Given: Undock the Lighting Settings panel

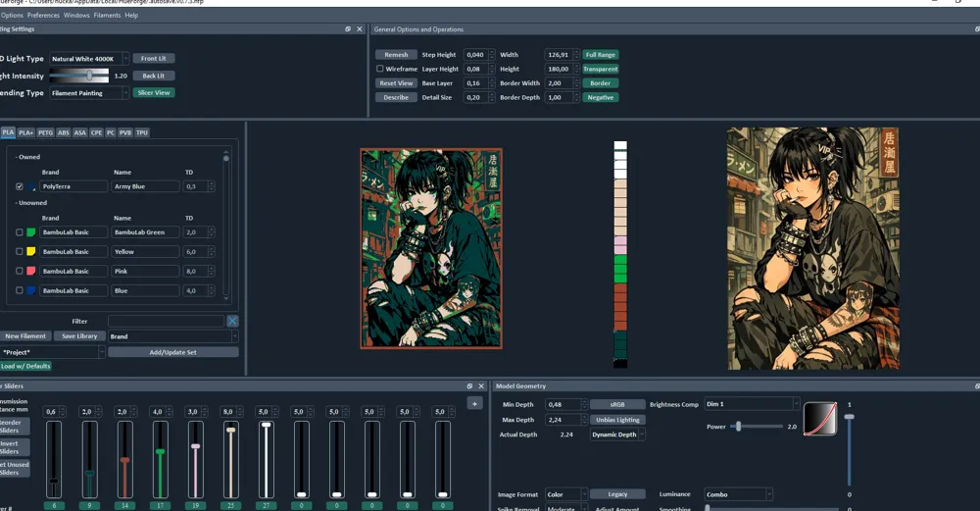Looking at the screenshot, I should 348,28.
